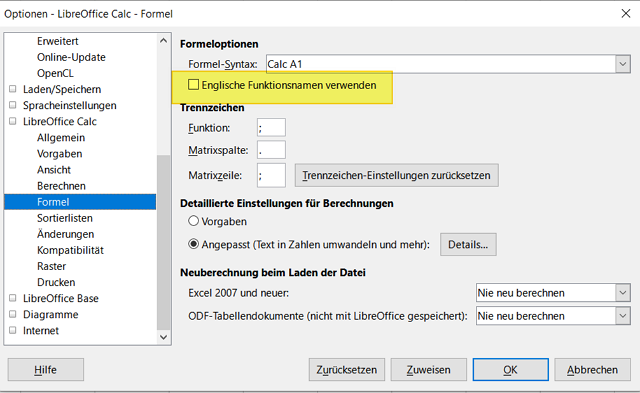Open the Sortierlisten page
Image resolution: width=640 pixels, height=393 pixels.
pos(64,218)
